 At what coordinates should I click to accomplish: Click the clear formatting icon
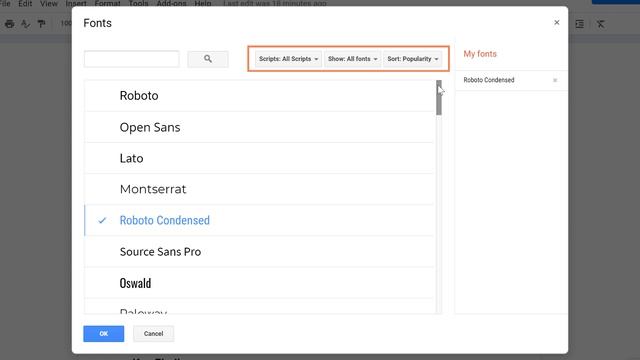pos(600,24)
